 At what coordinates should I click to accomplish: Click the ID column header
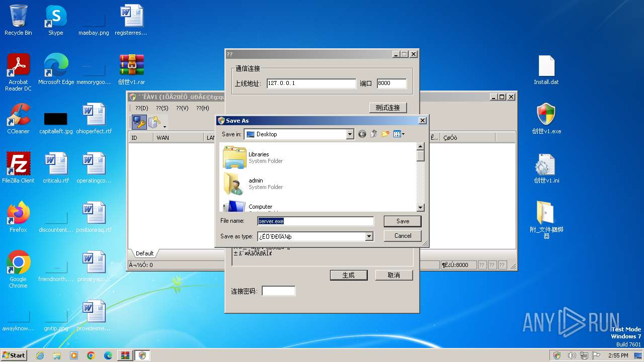tap(141, 138)
